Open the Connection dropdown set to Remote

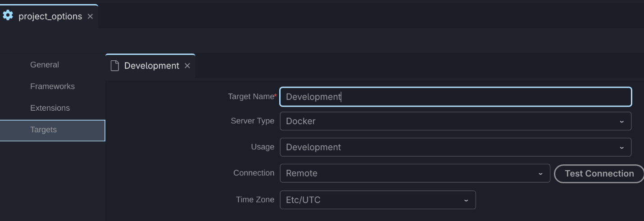(415, 173)
